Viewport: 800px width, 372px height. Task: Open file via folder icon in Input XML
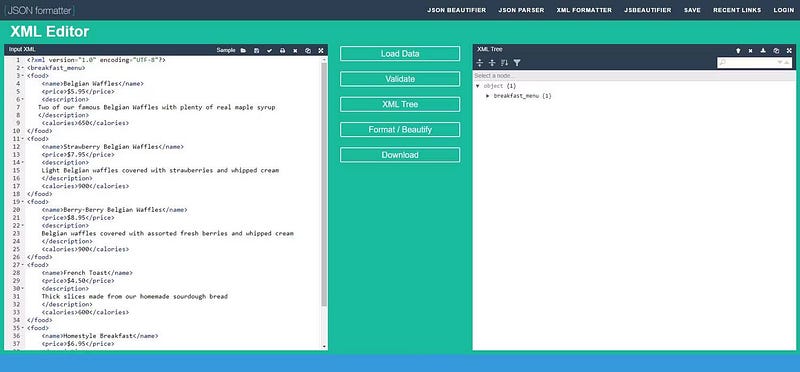tap(243, 51)
